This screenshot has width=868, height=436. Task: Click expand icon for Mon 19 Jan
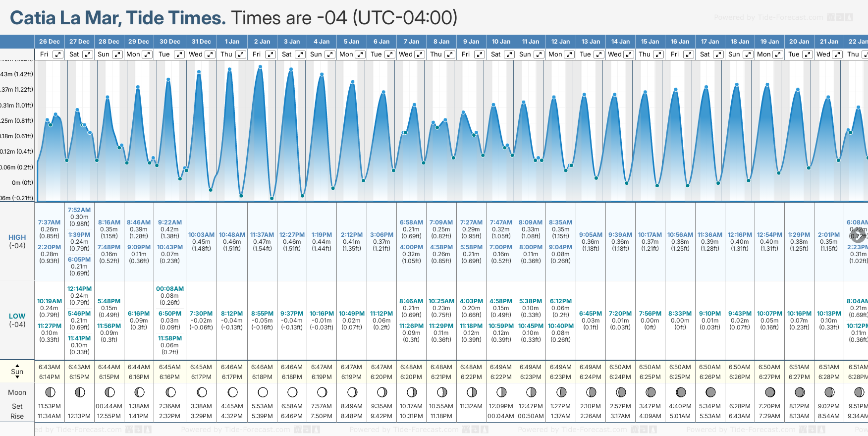[777, 54]
